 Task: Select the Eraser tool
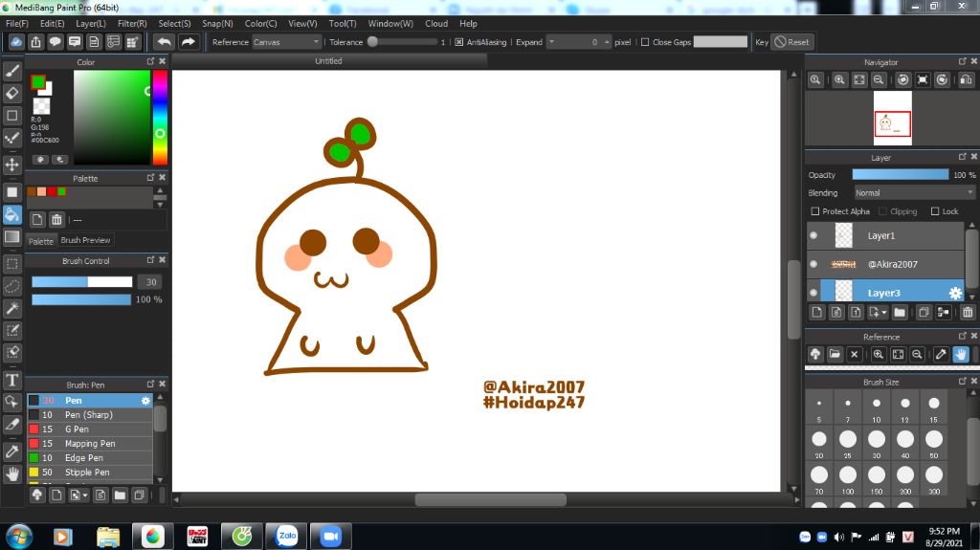click(x=11, y=93)
